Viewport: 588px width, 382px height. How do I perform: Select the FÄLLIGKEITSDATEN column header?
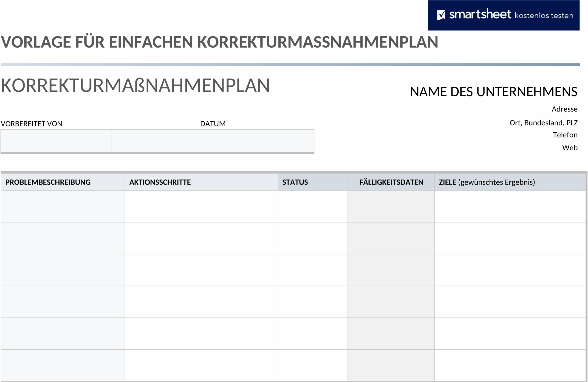391,182
